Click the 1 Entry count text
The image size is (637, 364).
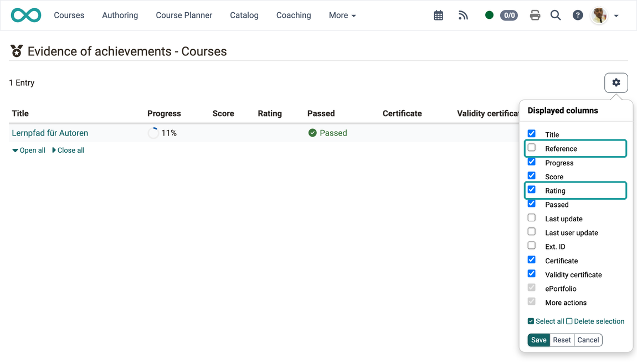pyautogui.click(x=22, y=82)
